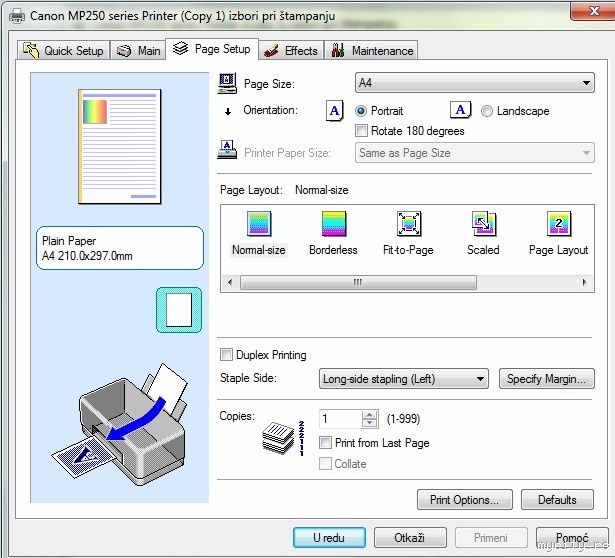Click the Effects tab brush icon
615x558 pixels.
[x=271, y=51]
